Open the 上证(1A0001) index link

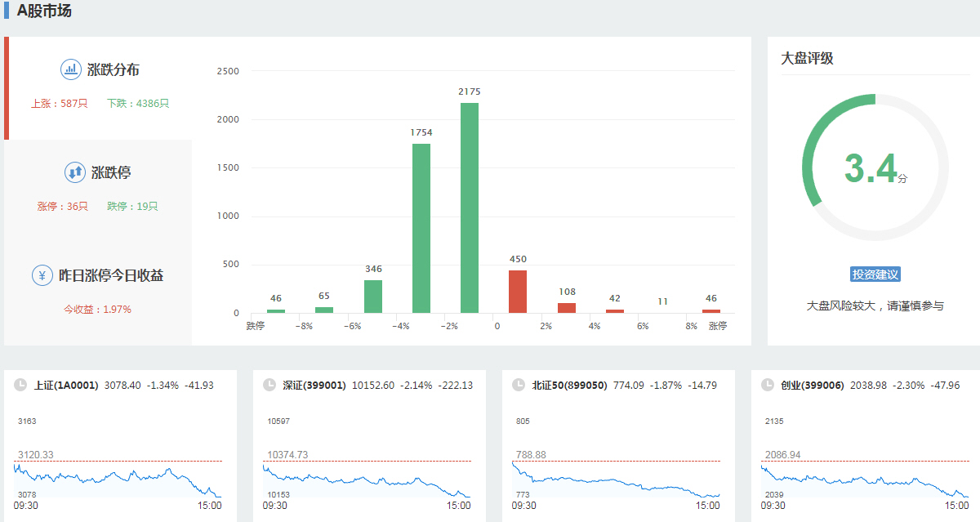(66, 385)
